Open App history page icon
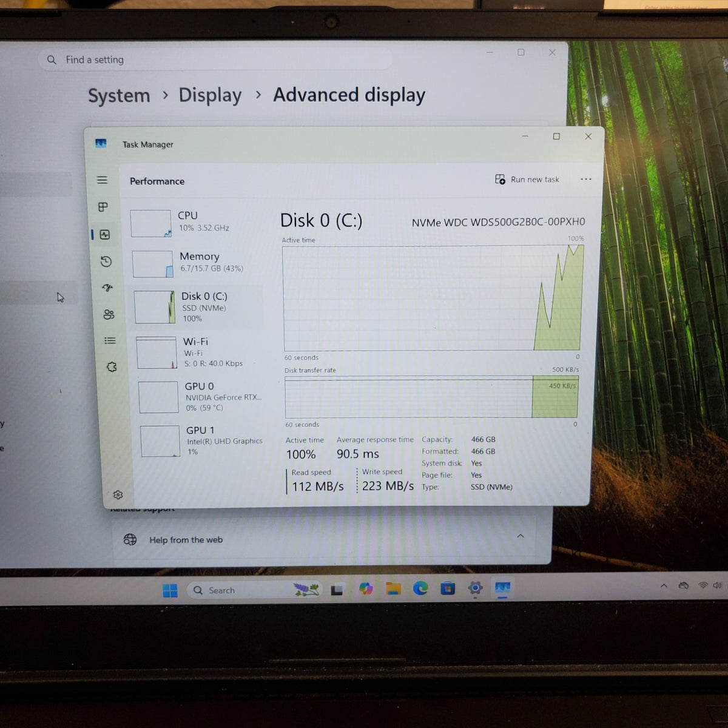Screen dimensions: 728x728 pyautogui.click(x=106, y=261)
